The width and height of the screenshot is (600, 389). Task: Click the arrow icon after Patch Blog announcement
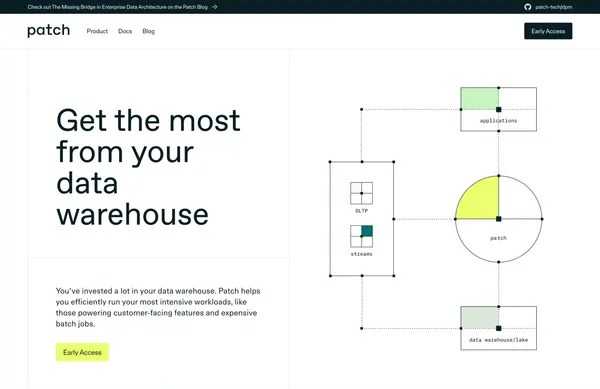click(215, 7)
